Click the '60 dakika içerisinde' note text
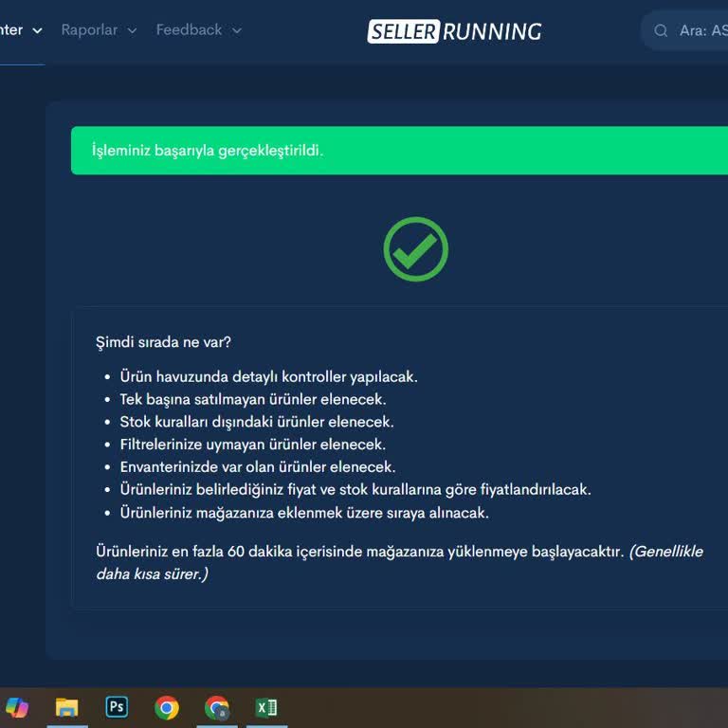The height and width of the screenshot is (728, 728). point(295,552)
